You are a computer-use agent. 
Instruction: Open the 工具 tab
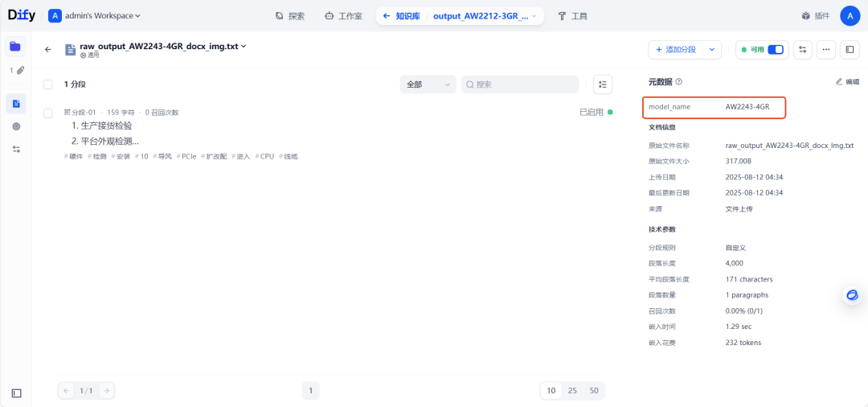pos(572,16)
